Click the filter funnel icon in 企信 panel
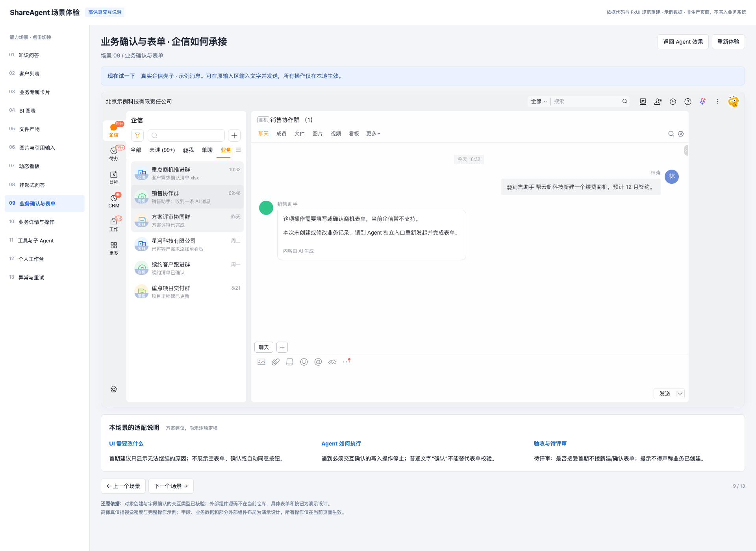The height and width of the screenshot is (551, 756). click(x=137, y=135)
